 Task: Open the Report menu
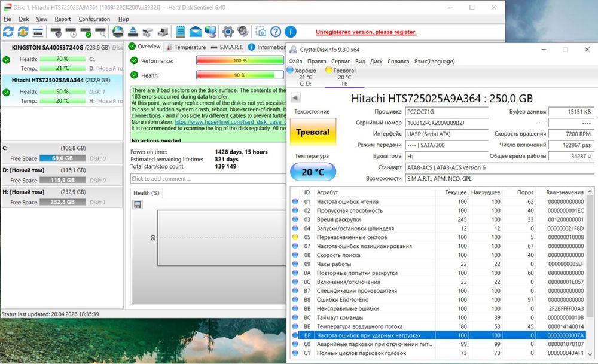click(x=63, y=19)
